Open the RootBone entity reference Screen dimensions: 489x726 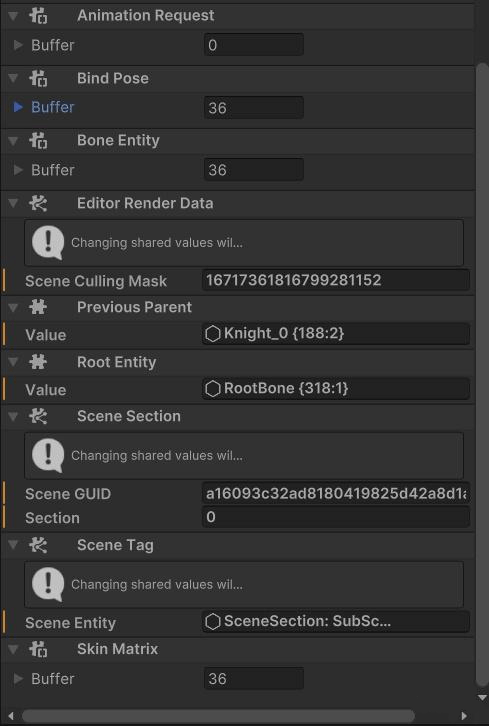[336, 388]
